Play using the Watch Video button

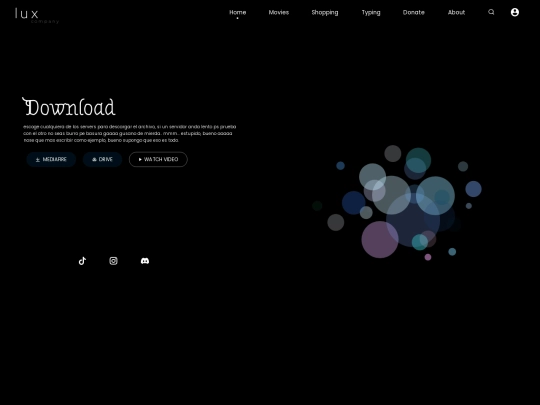click(x=158, y=159)
